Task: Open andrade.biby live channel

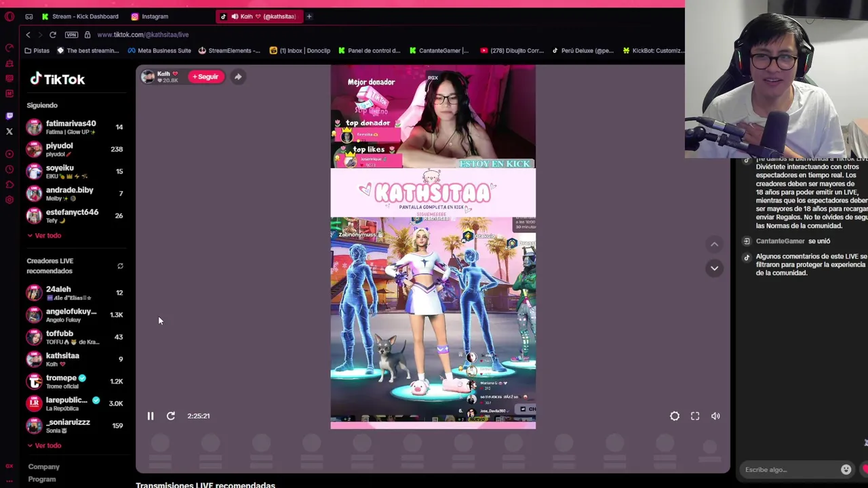Action: [75, 193]
